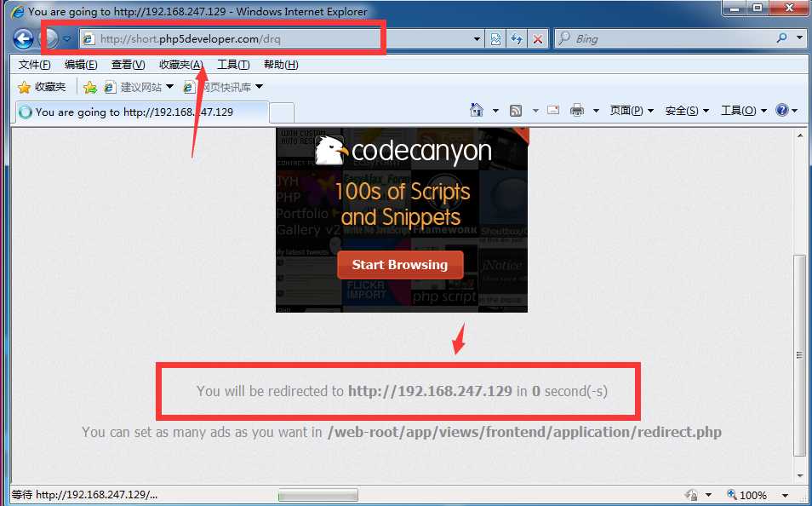Image resolution: width=812 pixels, height=506 pixels.
Task: Open the 工具(O) command menu
Action: click(x=744, y=111)
